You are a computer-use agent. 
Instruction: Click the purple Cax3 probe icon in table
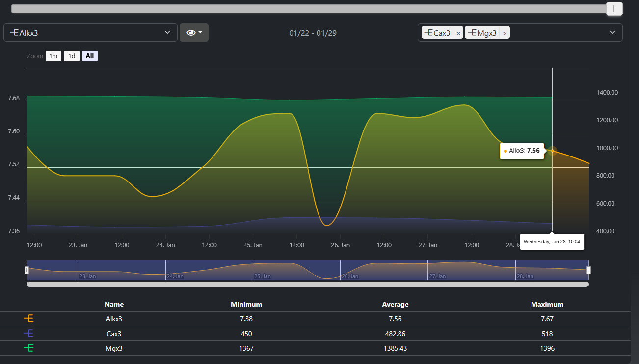pyautogui.click(x=28, y=334)
